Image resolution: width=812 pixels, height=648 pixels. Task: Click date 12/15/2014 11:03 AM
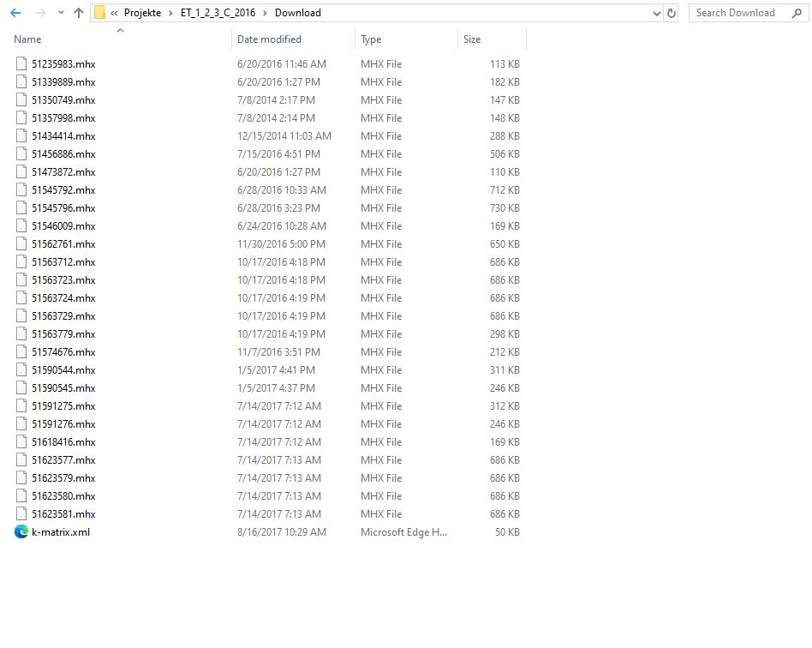pos(284,135)
